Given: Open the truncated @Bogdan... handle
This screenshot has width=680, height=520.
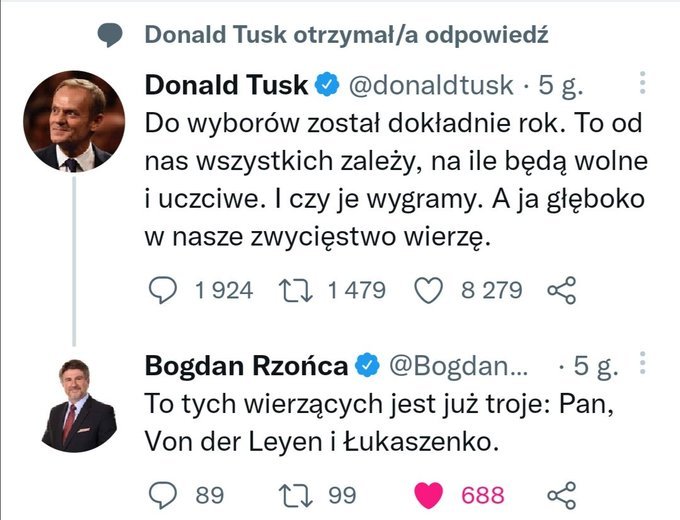Looking at the screenshot, I should pos(463,367).
